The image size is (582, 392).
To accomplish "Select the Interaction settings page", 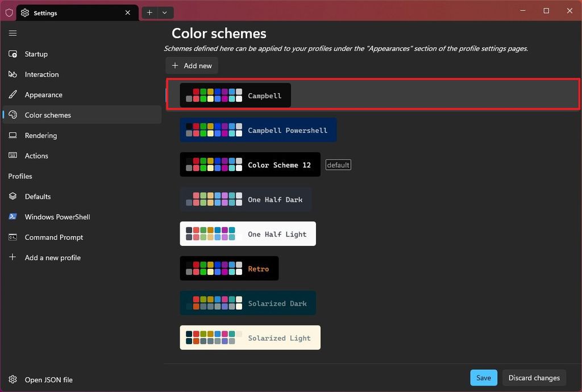I will 43,74.
